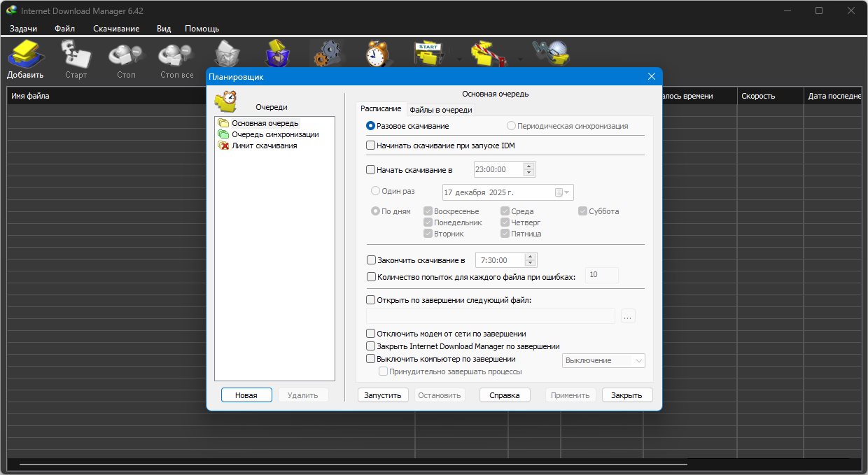Click the Старт puzzle-piece toolbar icon

point(76,56)
